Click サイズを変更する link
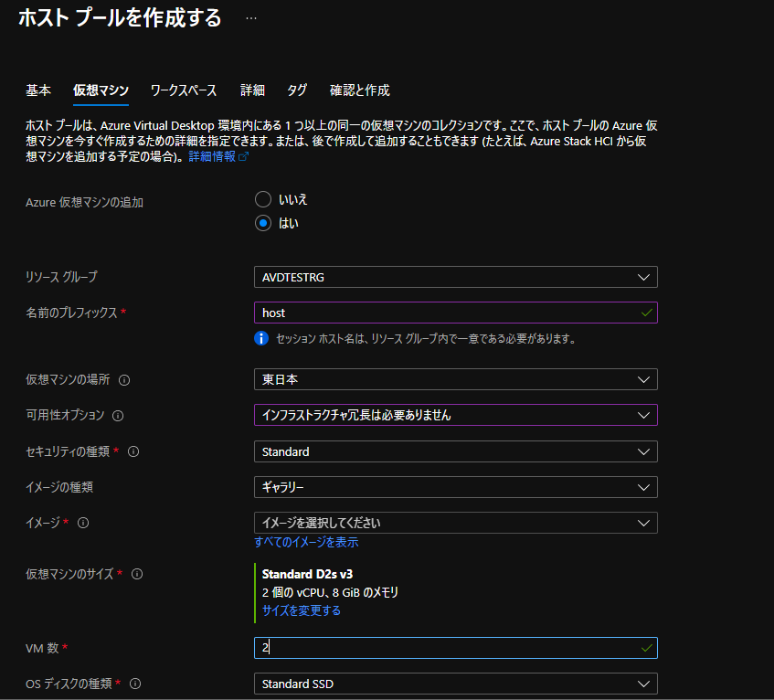The width and height of the screenshot is (774, 700). tap(302, 610)
